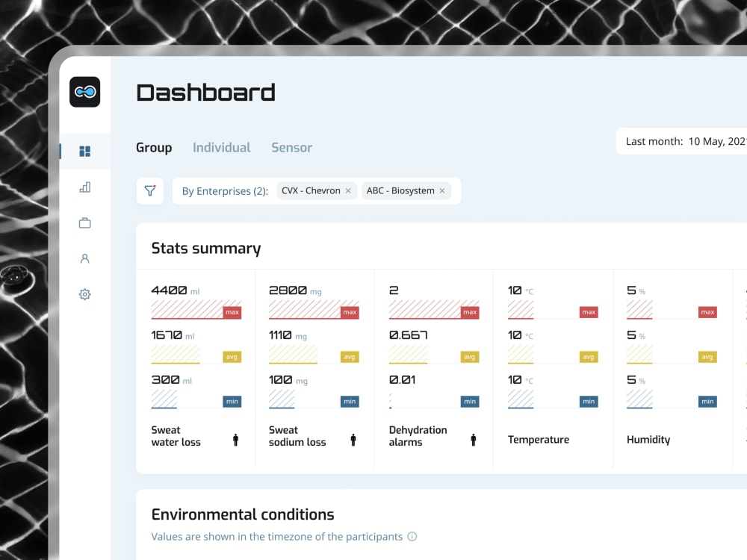Click the Temperature label
The height and width of the screenshot is (560, 747).
point(539,440)
